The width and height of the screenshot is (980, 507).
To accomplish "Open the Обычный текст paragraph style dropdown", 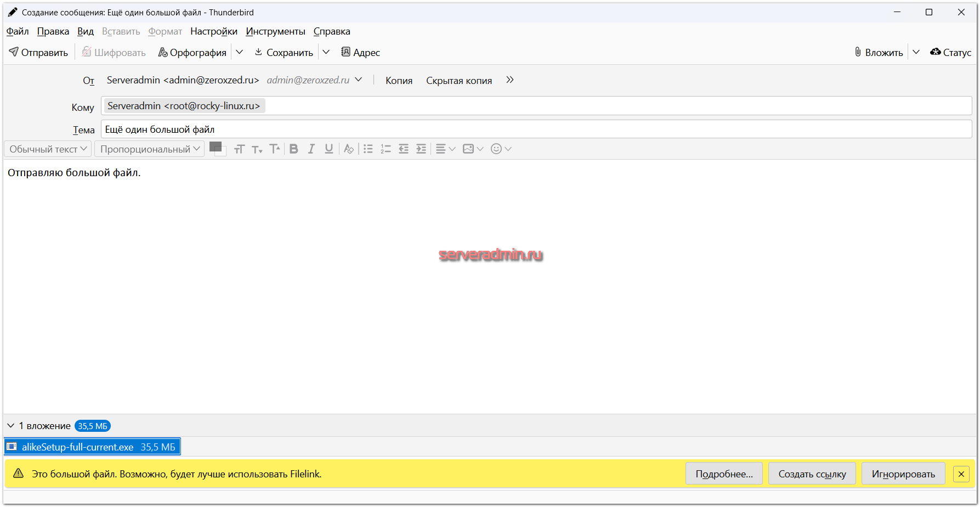I will click(x=48, y=149).
